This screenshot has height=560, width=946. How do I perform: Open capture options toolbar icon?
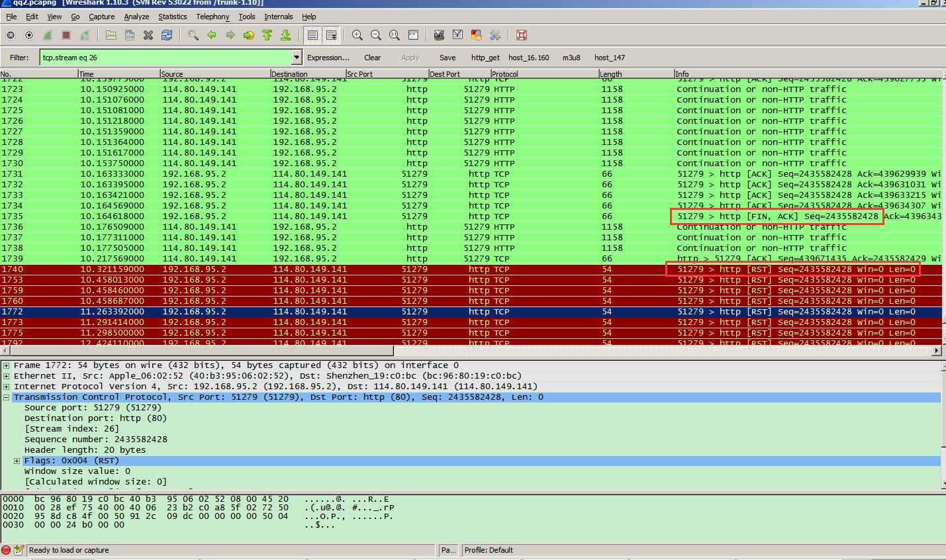(x=29, y=35)
